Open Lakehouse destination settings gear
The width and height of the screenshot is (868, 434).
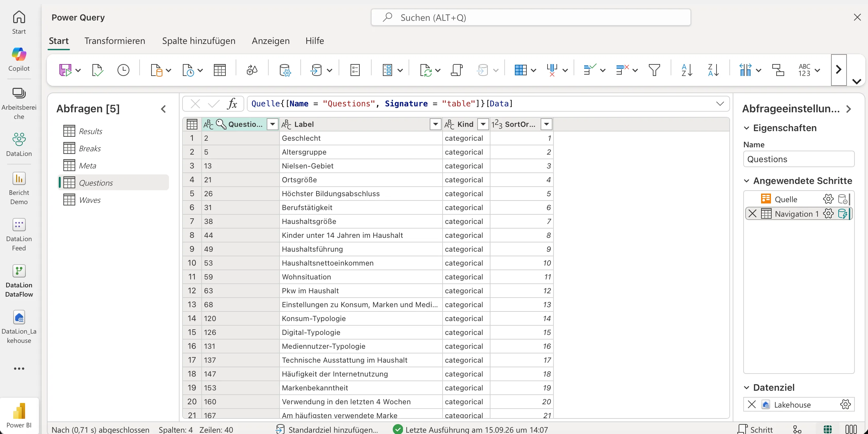pos(845,404)
